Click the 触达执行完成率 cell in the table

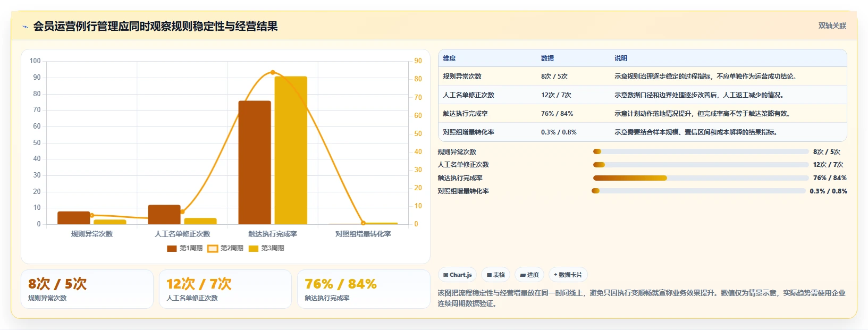[x=465, y=114]
